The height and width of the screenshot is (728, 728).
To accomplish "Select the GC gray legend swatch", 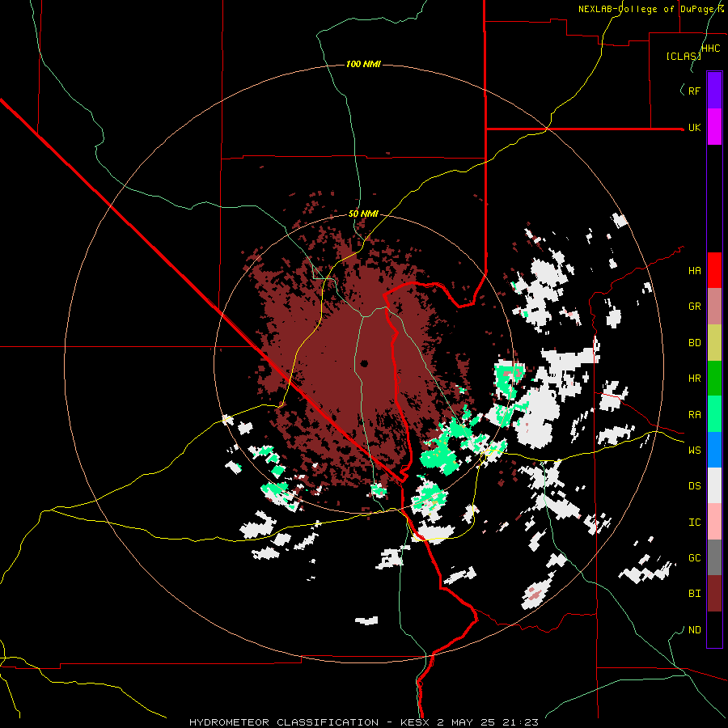I will [x=714, y=557].
